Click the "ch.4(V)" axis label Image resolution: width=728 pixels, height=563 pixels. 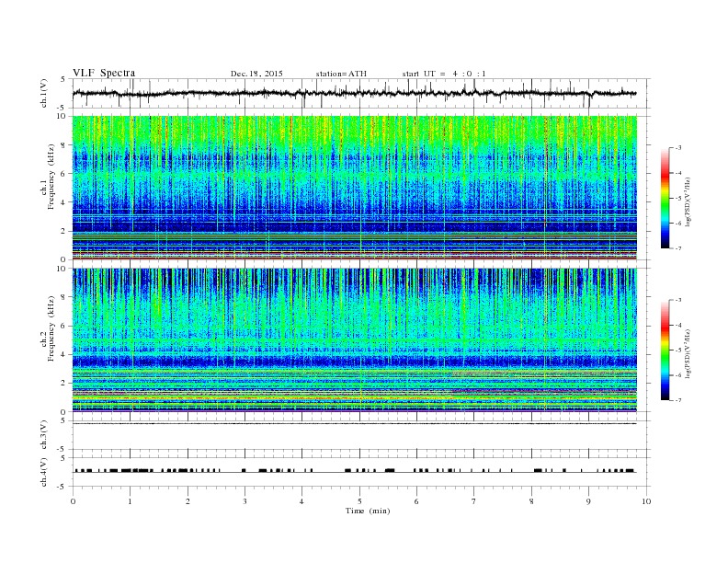[44, 472]
